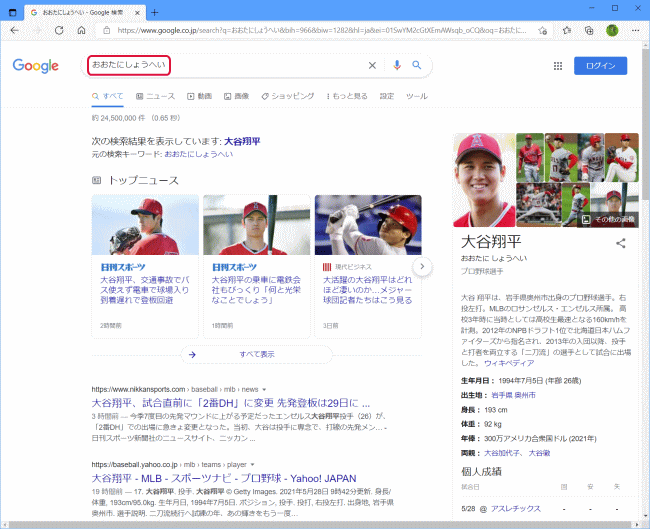Switch to the 画像 tab
The height and width of the screenshot is (529, 650).
(x=236, y=96)
